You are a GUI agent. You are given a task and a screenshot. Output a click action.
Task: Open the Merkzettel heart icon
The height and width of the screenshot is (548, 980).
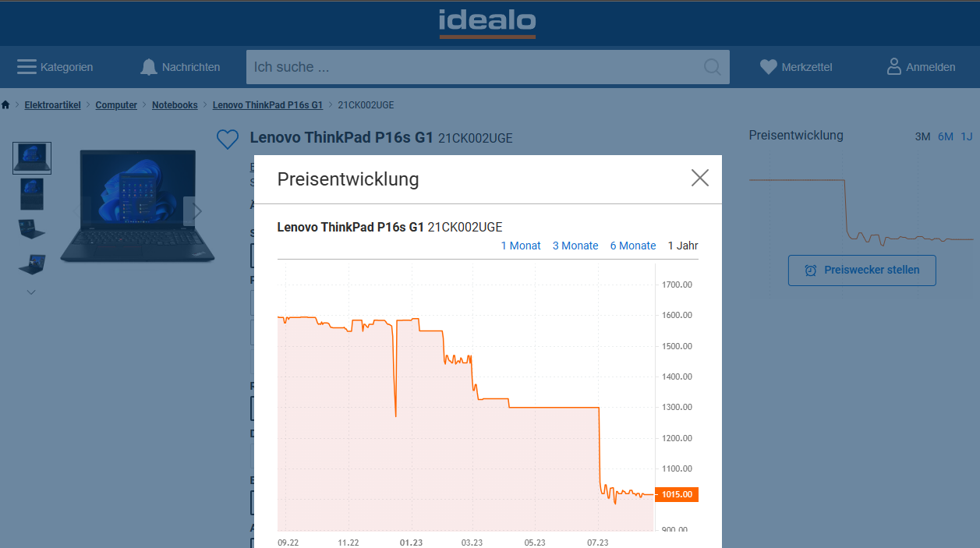tap(769, 67)
